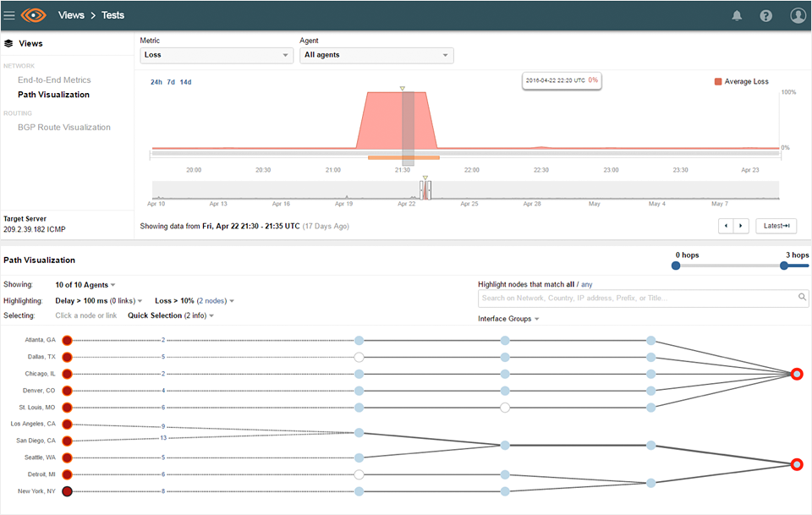
Task: Click the 3 hops slider handle
Action: (784, 266)
